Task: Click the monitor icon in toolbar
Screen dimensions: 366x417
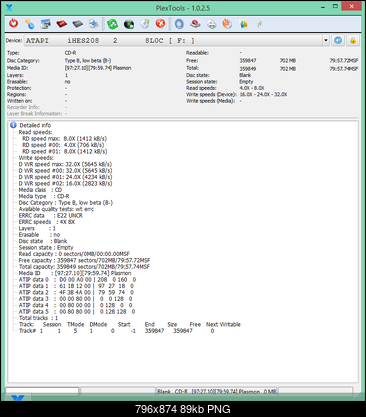Action: (45, 24)
